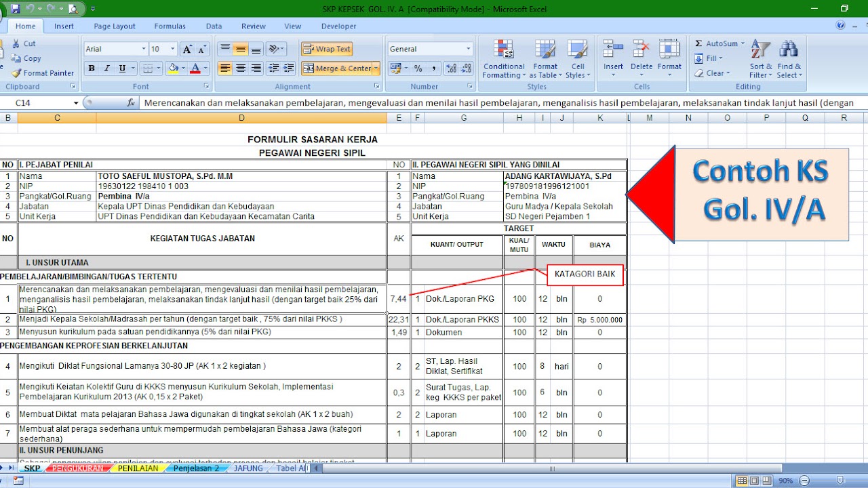The height and width of the screenshot is (488, 868).
Task: Open the Developer ribbon tab
Action: pyautogui.click(x=338, y=26)
